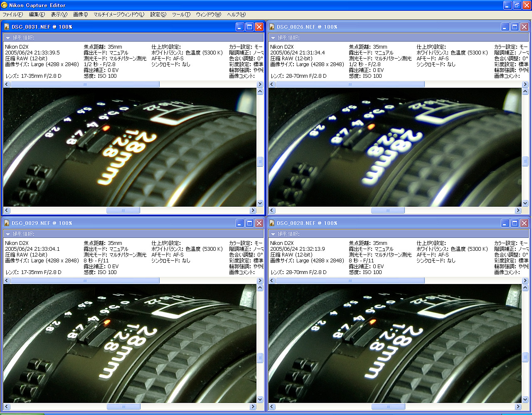Maximize the DSC_0026.NEF image window
This screenshot has height=415, width=532.
[515, 27]
